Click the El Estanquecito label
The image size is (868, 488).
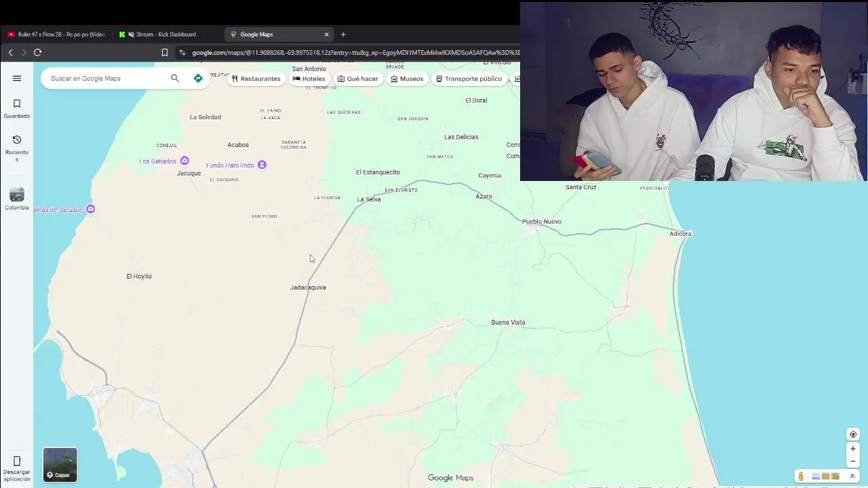tap(378, 172)
